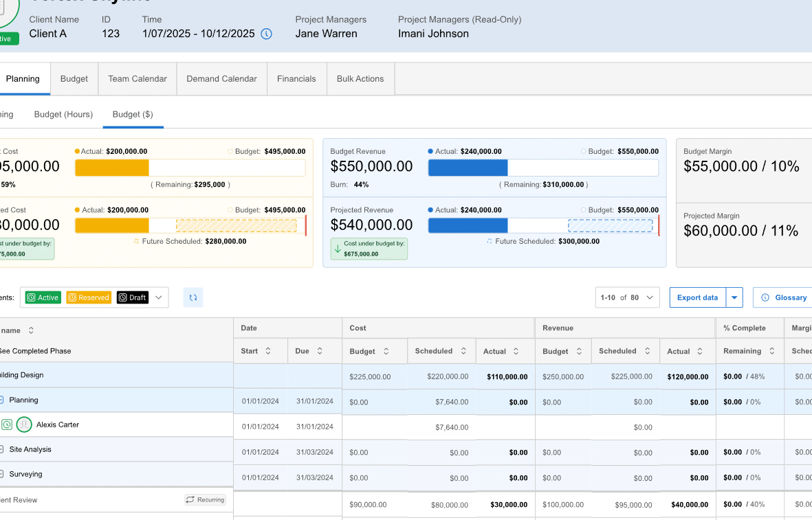Sort by Start date column arrows
Image resolution: width=812 pixels, height=520 pixels.
pos(268,351)
